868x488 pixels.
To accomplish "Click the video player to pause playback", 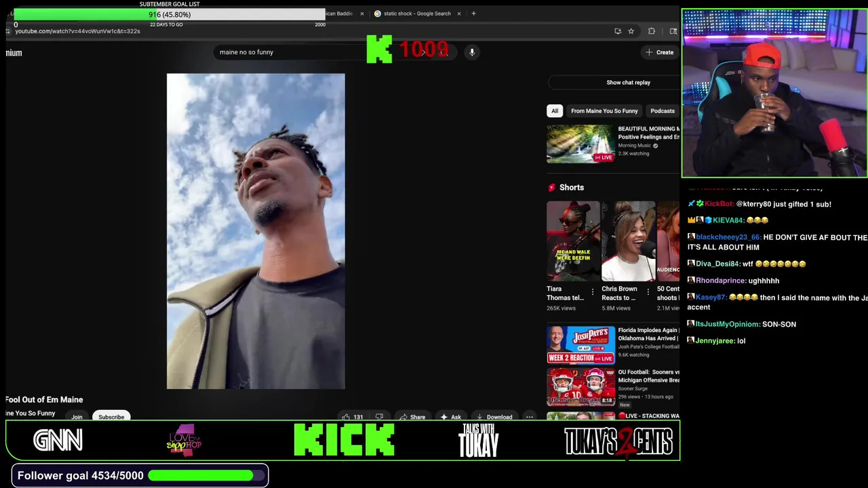I will pos(256,231).
